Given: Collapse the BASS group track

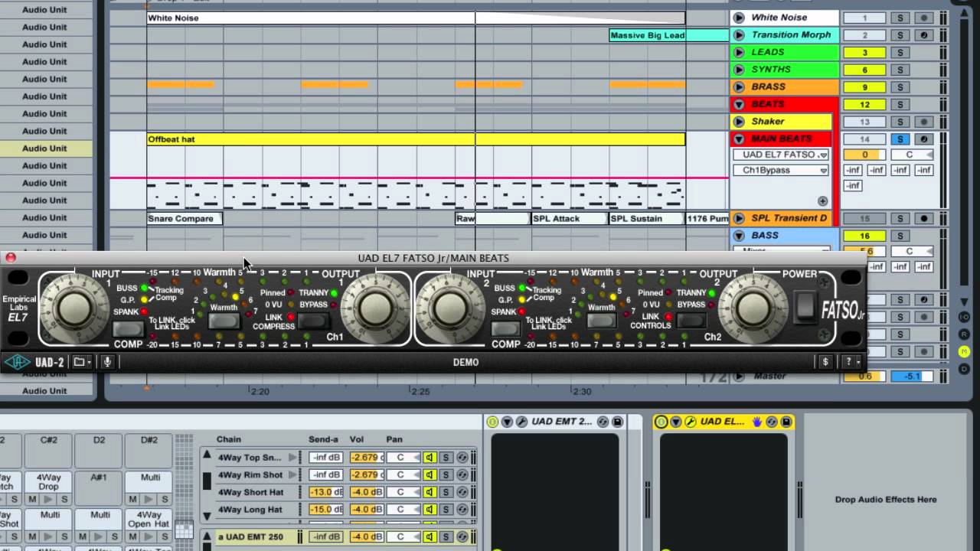Looking at the screenshot, I should pyautogui.click(x=739, y=236).
